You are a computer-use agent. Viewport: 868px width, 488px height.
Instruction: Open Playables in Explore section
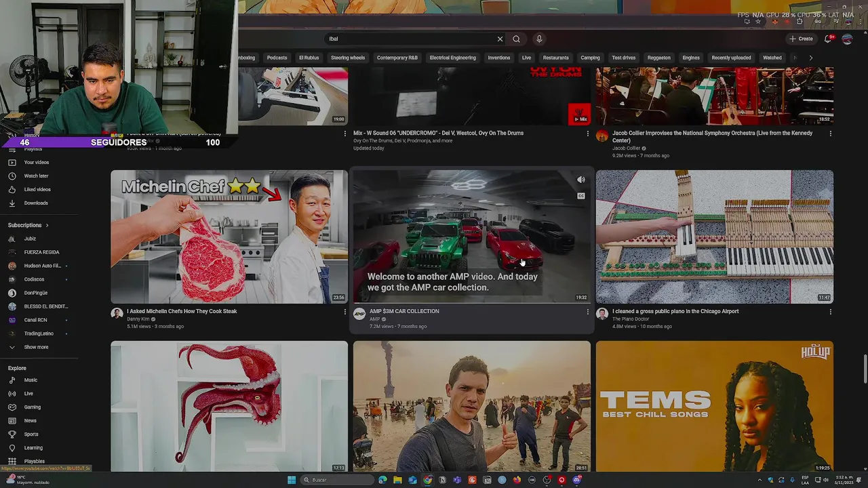pyautogui.click(x=34, y=462)
